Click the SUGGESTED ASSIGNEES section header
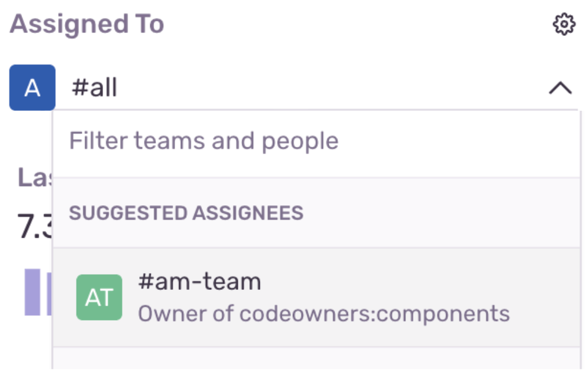The width and height of the screenshot is (588, 378). [x=186, y=213]
